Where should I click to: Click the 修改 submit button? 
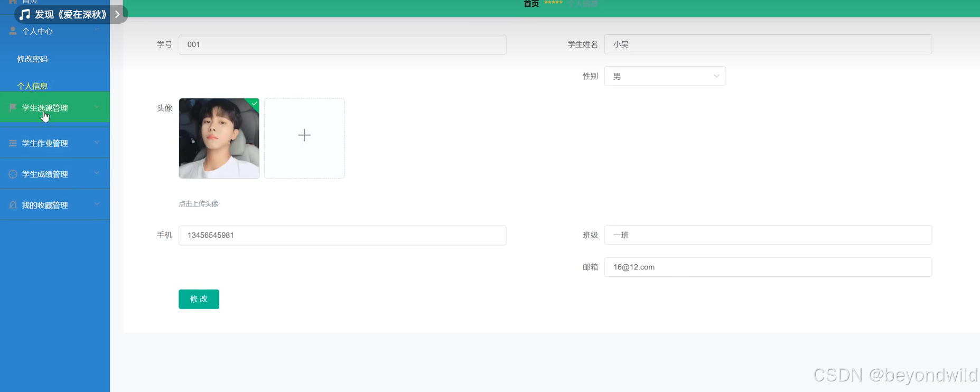coord(199,299)
